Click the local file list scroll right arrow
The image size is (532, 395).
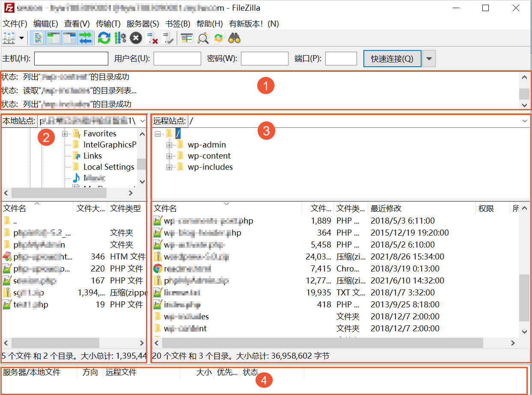tap(142, 343)
